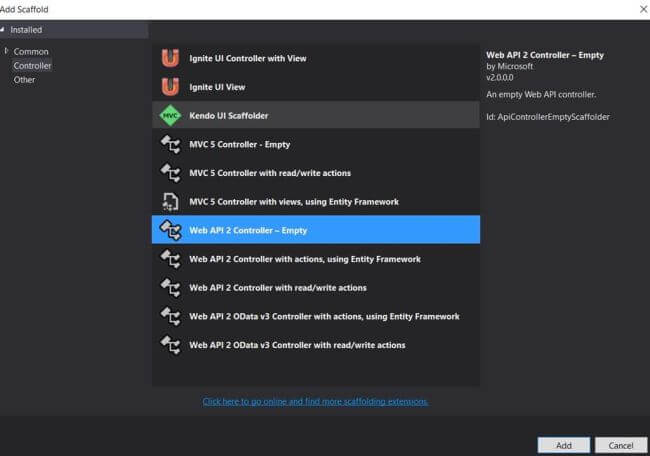Select the Other category
Image resolution: width=650 pixels, height=456 pixels.
tap(24, 80)
